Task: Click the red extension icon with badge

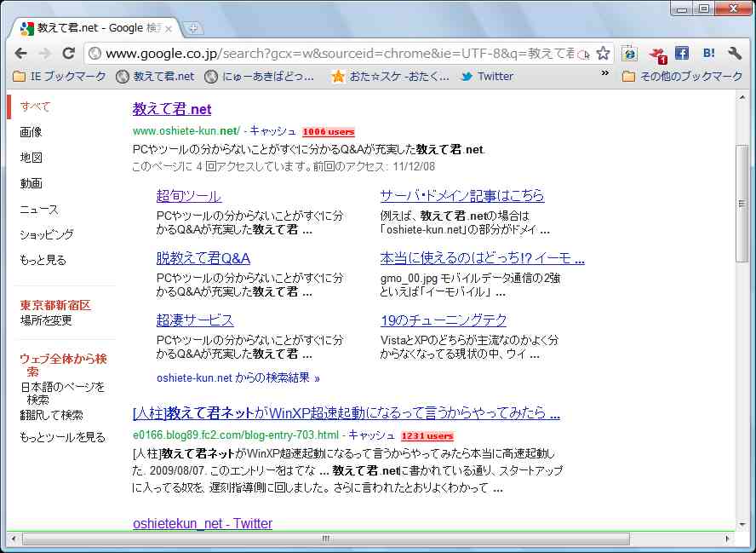Action: coord(656,54)
